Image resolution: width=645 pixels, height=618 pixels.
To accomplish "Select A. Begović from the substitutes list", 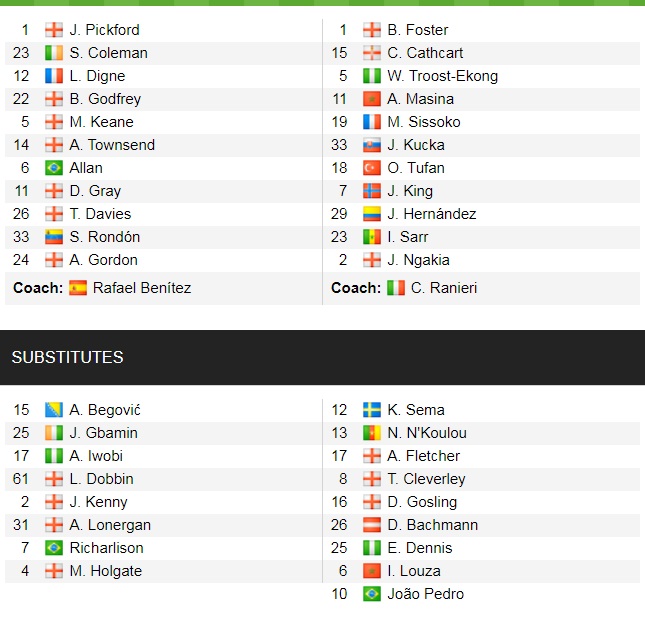I will point(105,410).
